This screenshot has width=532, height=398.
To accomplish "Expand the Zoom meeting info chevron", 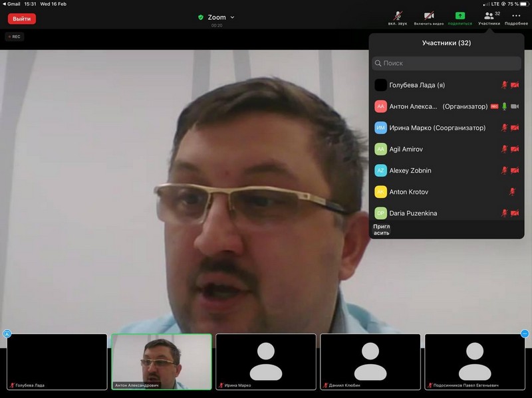I will pos(232,17).
